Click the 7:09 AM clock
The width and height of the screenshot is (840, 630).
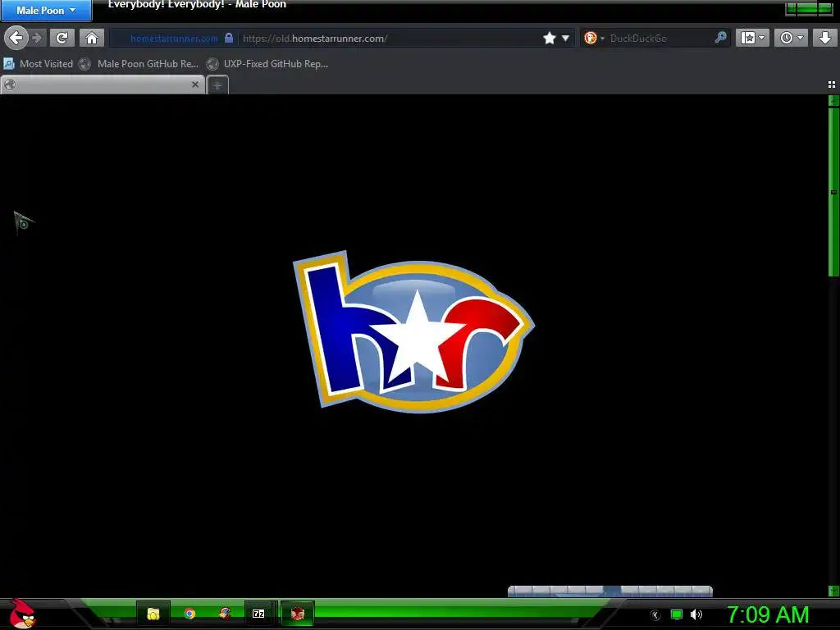(x=768, y=614)
